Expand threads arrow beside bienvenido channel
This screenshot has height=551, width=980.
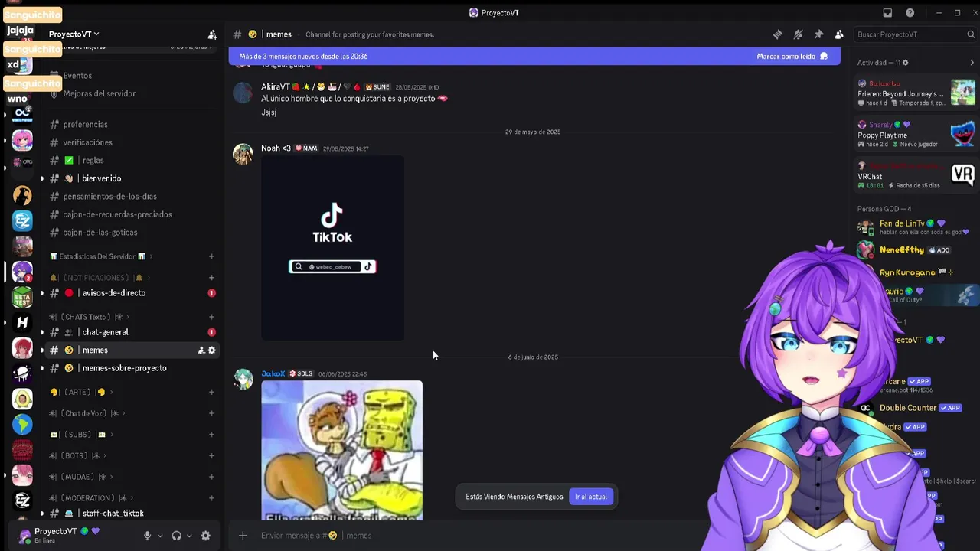42,178
